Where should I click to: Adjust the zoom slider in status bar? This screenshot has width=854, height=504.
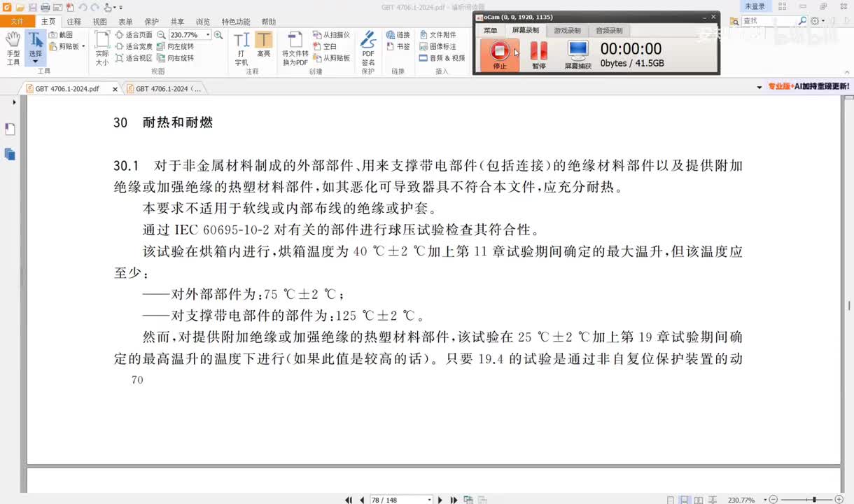pyautogui.click(x=814, y=500)
